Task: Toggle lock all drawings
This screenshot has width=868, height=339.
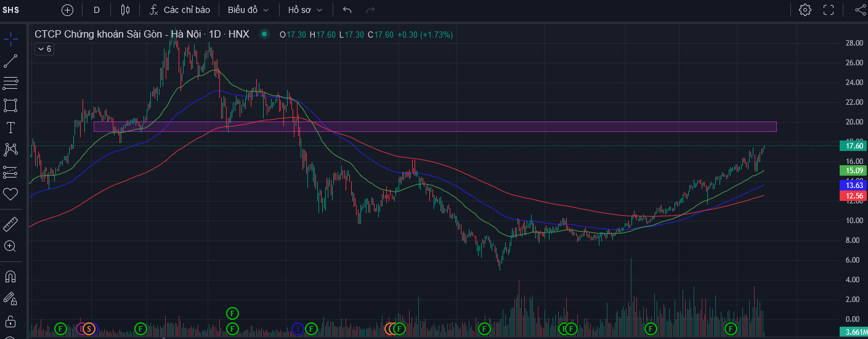Action: coord(10,321)
